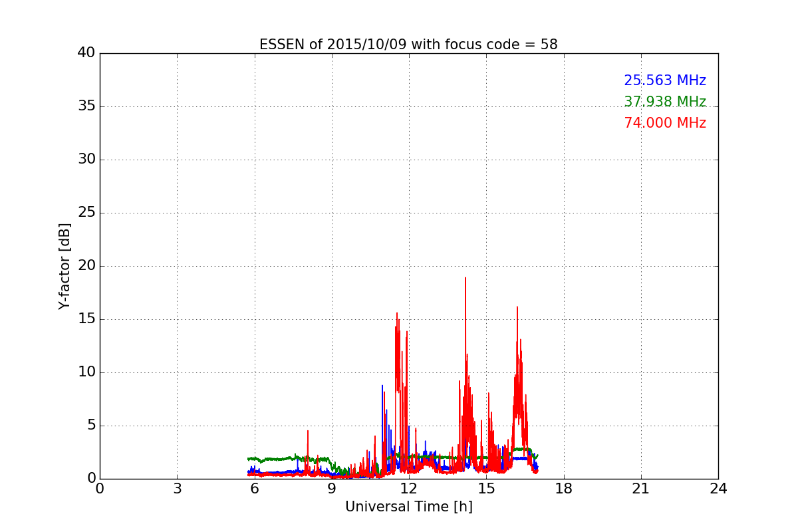Screen dimensions: 798x532
Task: Click the tallest red peak near 19 dB
Action: (x=465, y=279)
